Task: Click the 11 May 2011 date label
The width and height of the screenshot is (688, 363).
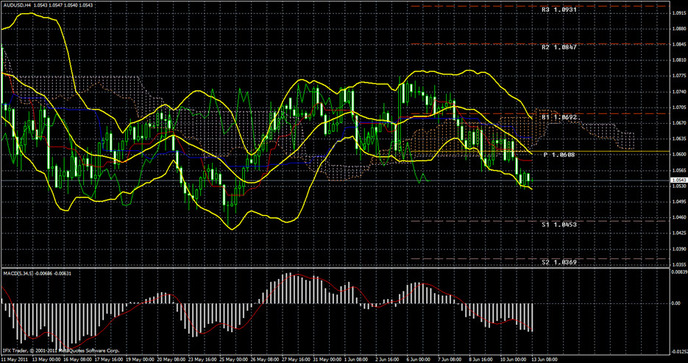Action: pyautogui.click(x=12, y=359)
